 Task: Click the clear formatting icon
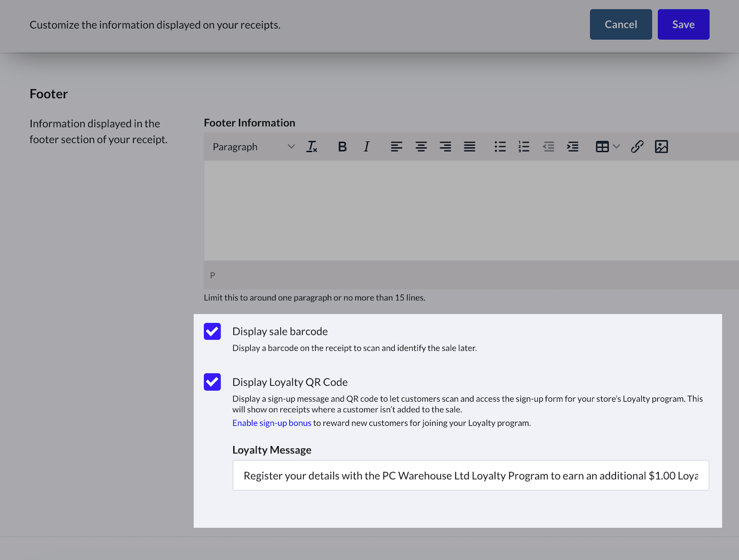pos(312,147)
